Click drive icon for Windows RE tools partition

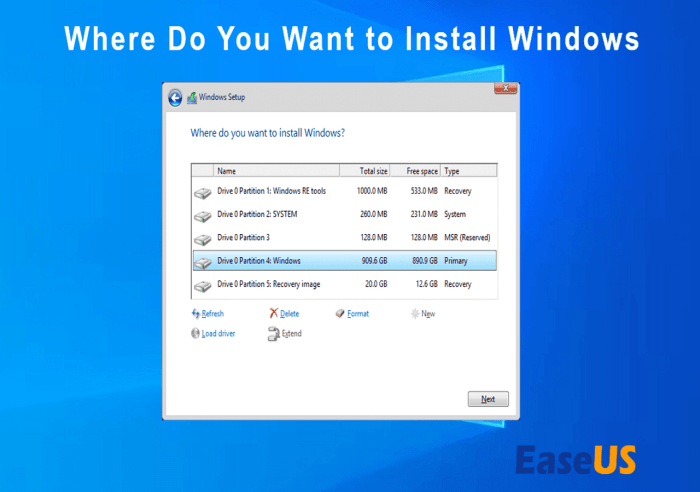(x=202, y=191)
